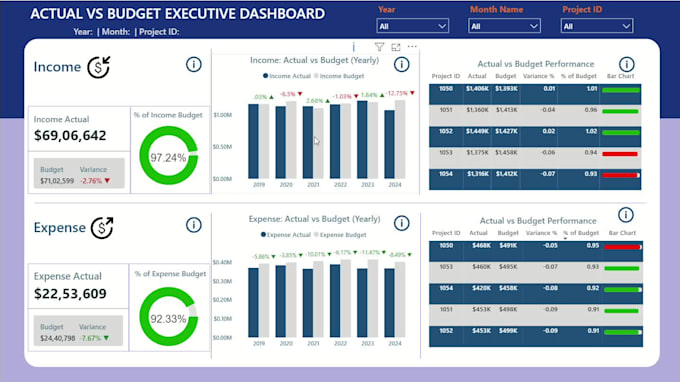Select project 1052 row in Expense table
Screen dimensions: 680x382
pos(536,336)
